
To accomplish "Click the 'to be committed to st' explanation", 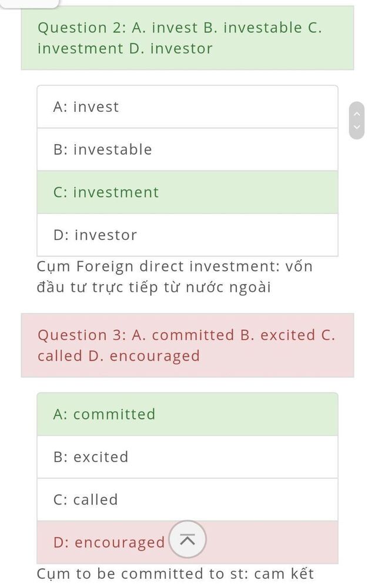I will click(176, 574).
